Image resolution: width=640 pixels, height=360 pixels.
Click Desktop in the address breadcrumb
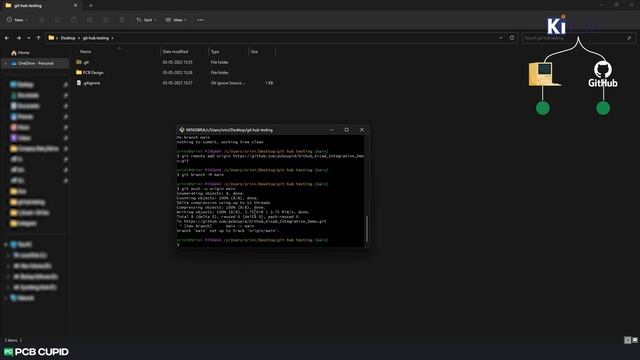pos(68,38)
